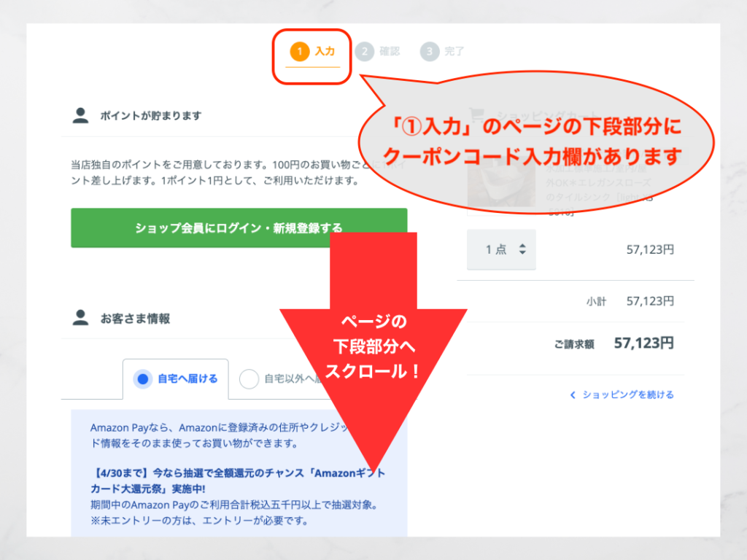Click the step 2 確認 circle icon
Image resolution: width=747 pixels, height=560 pixels.
click(x=365, y=51)
